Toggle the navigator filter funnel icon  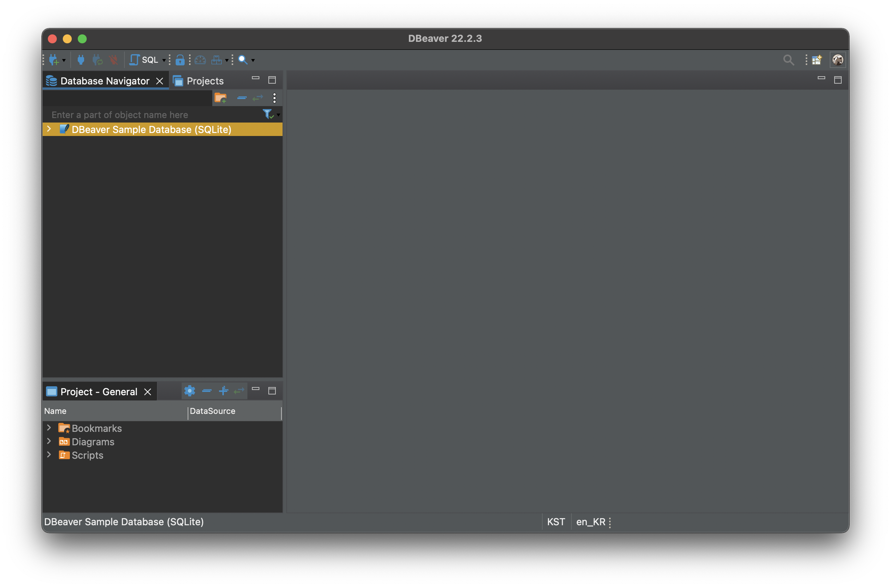pyautogui.click(x=268, y=114)
